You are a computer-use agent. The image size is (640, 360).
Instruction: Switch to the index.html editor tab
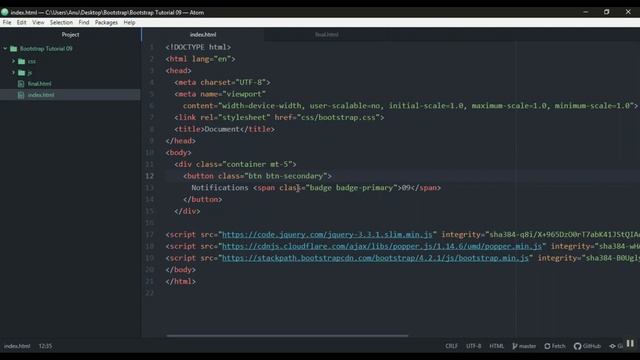click(x=203, y=35)
